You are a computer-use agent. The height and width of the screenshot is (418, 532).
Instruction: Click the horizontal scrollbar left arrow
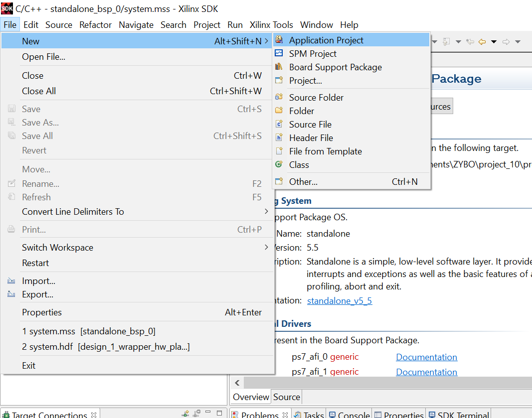tap(237, 383)
